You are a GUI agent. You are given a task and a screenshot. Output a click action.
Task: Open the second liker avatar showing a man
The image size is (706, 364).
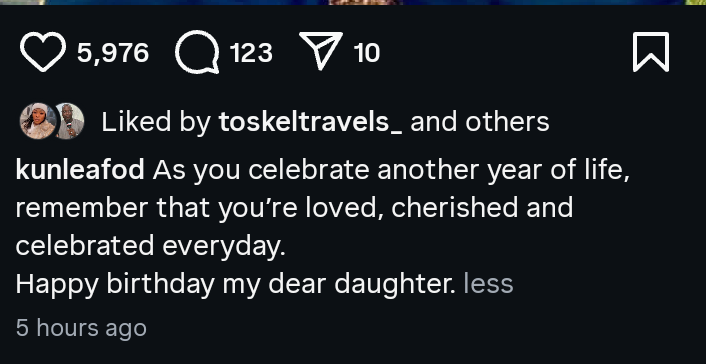tap(70, 121)
